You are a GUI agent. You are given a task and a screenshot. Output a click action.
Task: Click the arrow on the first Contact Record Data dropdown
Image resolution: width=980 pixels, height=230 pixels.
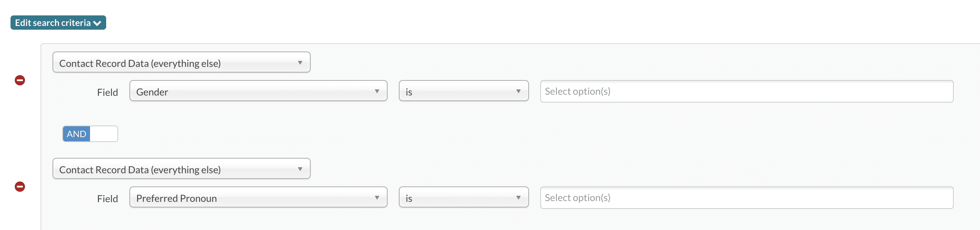coord(300,63)
